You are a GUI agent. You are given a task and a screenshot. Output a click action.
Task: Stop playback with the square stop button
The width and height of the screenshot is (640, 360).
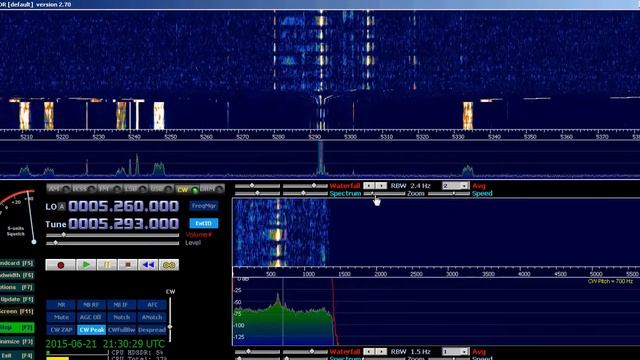coord(128,265)
